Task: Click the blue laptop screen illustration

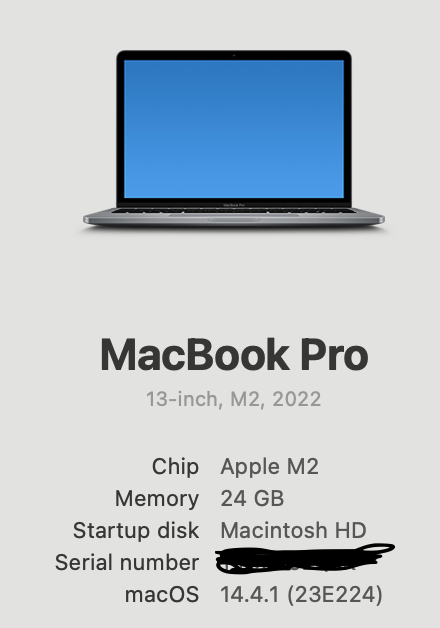Action: [234, 129]
